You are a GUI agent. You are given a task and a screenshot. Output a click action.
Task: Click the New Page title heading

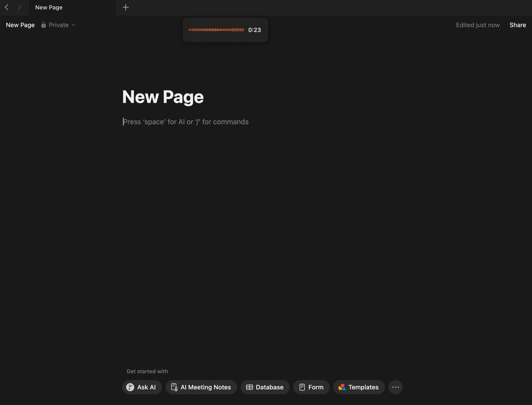pyautogui.click(x=163, y=96)
